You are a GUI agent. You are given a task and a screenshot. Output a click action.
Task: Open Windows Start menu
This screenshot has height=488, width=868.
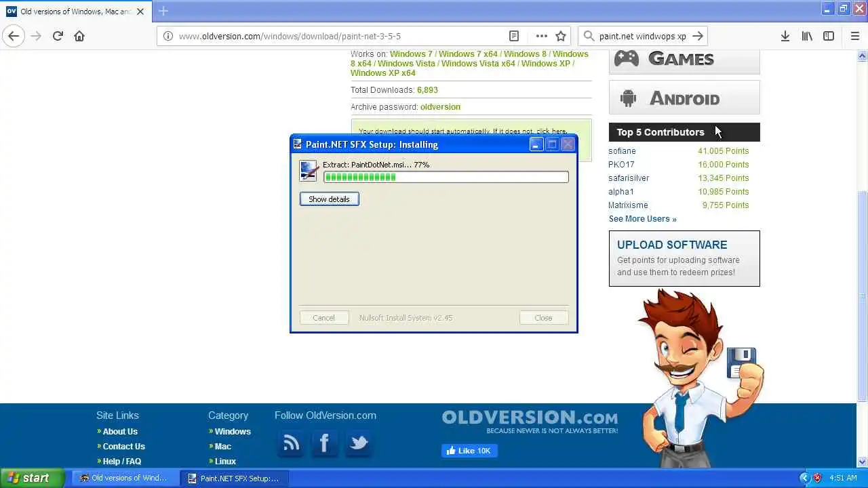pos(31,478)
